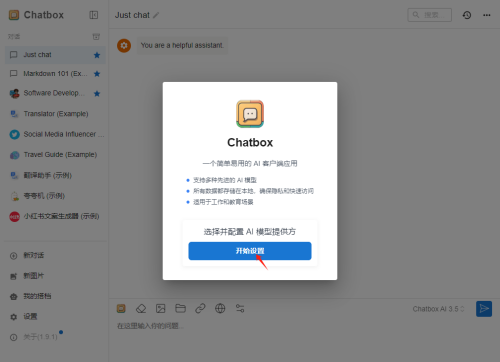The height and width of the screenshot is (362, 500).
Task: Click the Translator (Example) row icon
Action: (14, 114)
